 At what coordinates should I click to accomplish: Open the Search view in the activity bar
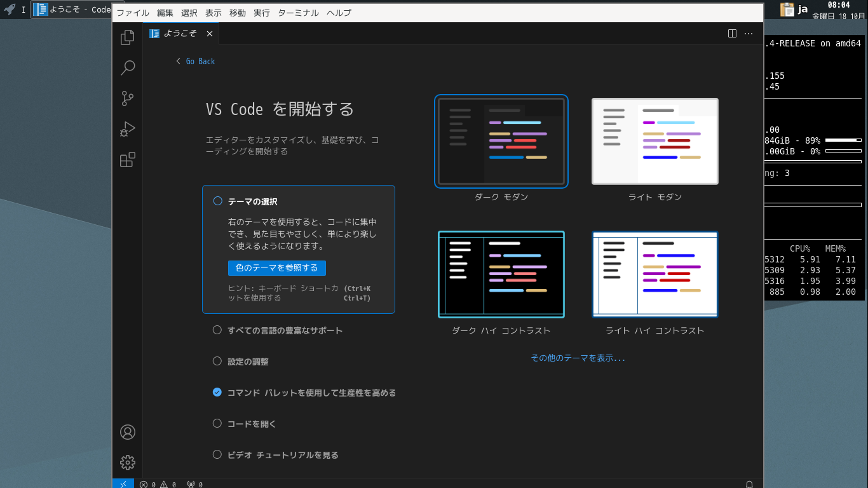(128, 68)
